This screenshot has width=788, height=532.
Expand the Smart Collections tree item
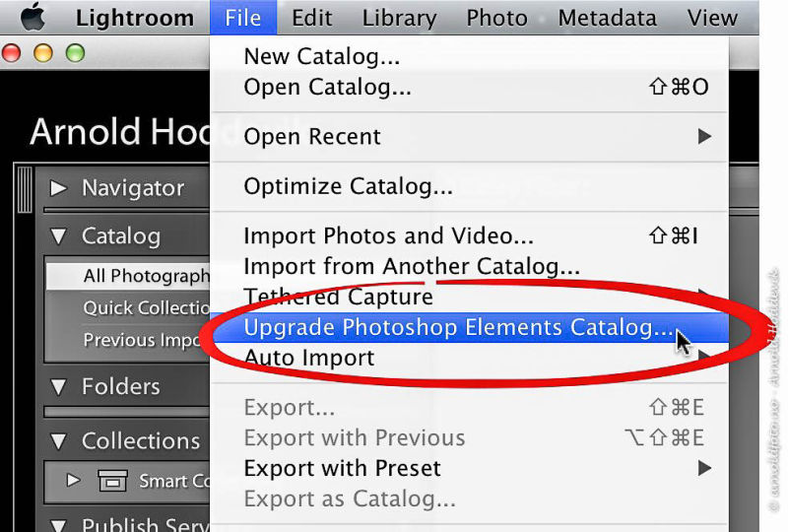[73, 480]
